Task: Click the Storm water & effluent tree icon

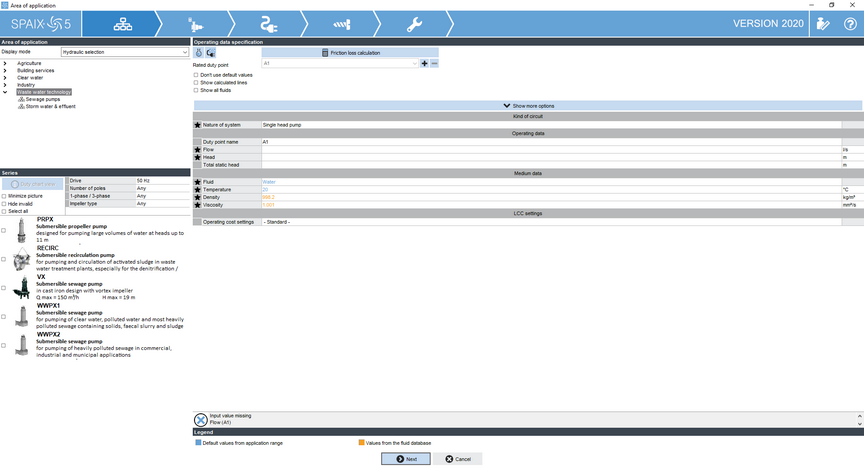Action: (x=21, y=106)
